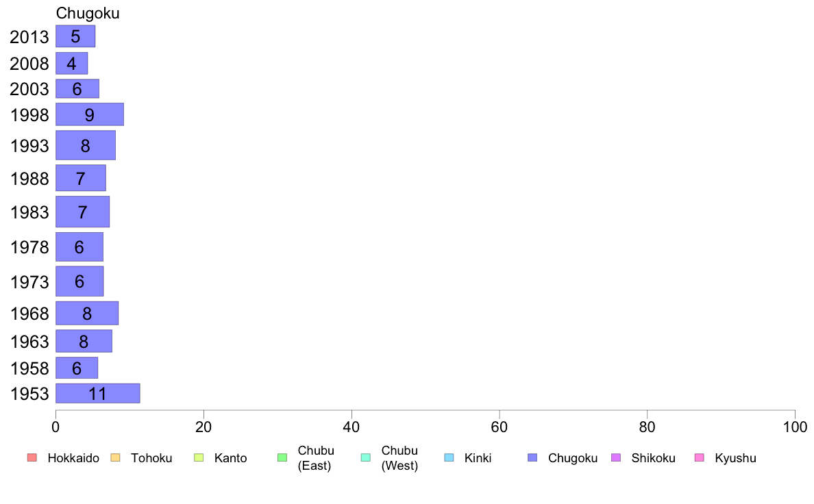Viewport: 814px width, 504px height.
Task: Click the Chugoku blue legend swatch
Action: pos(532,458)
